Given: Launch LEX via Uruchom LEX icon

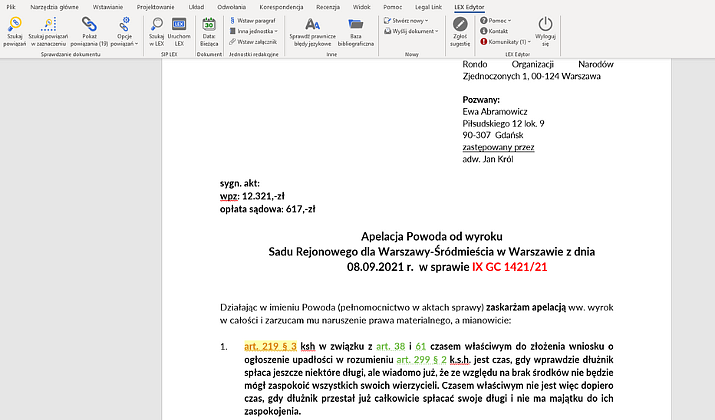Looking at the screenshot, I should coord(179,25).
